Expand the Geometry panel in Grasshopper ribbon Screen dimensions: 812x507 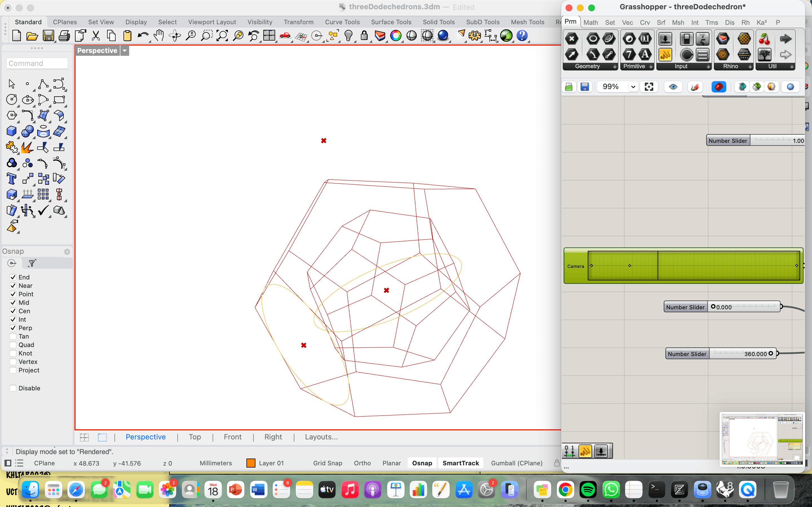coord(615,67)
